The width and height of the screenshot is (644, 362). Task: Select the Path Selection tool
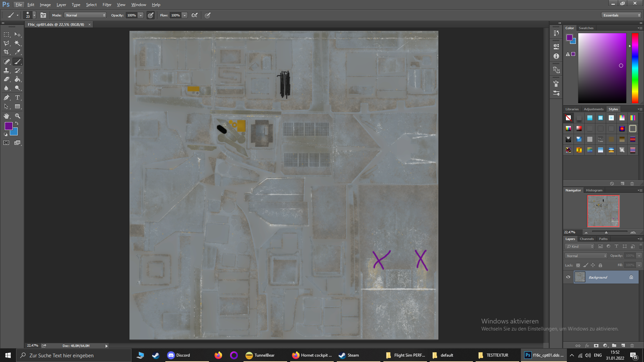[6, 107]
